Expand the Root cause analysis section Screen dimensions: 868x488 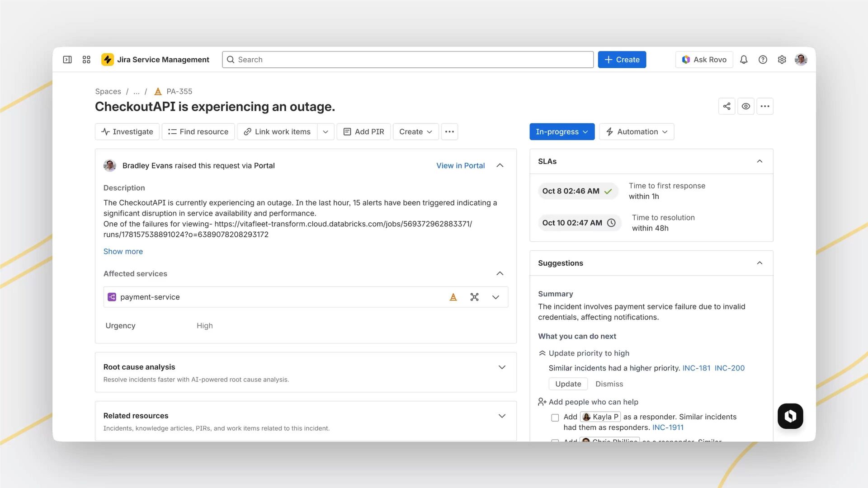(501, 367)
